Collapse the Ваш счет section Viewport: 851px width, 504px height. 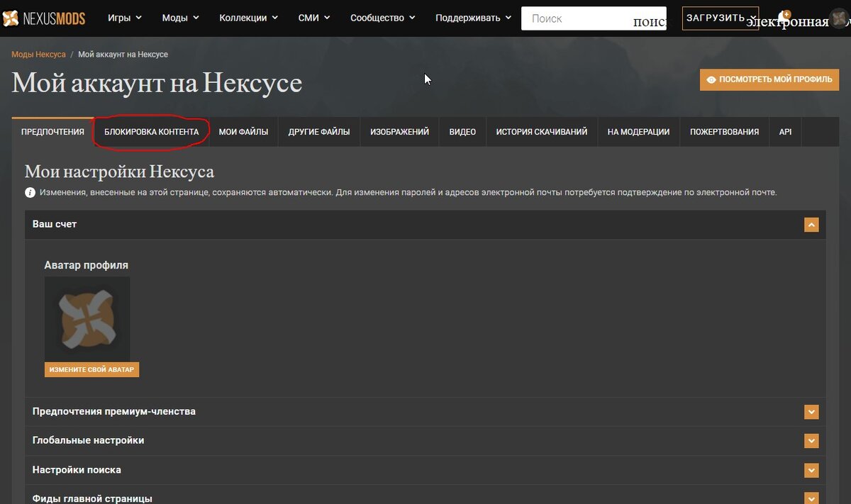coord(811,225)
